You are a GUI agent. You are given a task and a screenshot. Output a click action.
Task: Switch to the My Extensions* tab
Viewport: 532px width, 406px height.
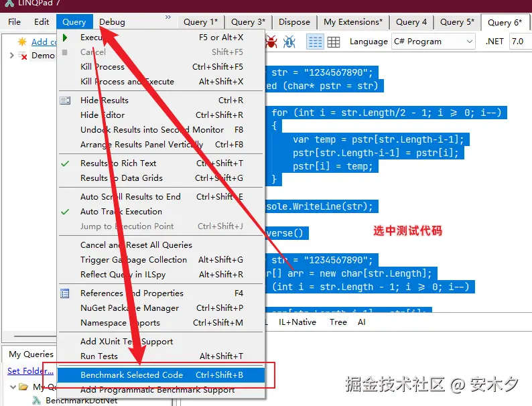[353, 22]
